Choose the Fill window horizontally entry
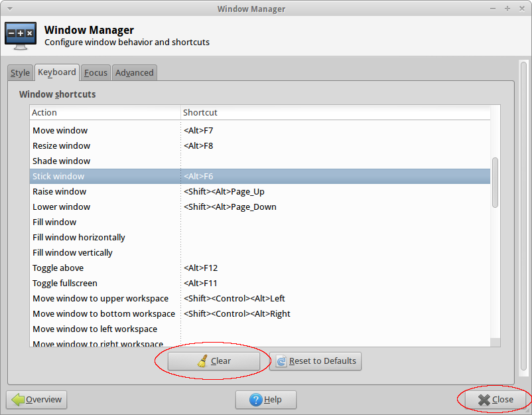This screenshot has width=532, height=415. 79,238
